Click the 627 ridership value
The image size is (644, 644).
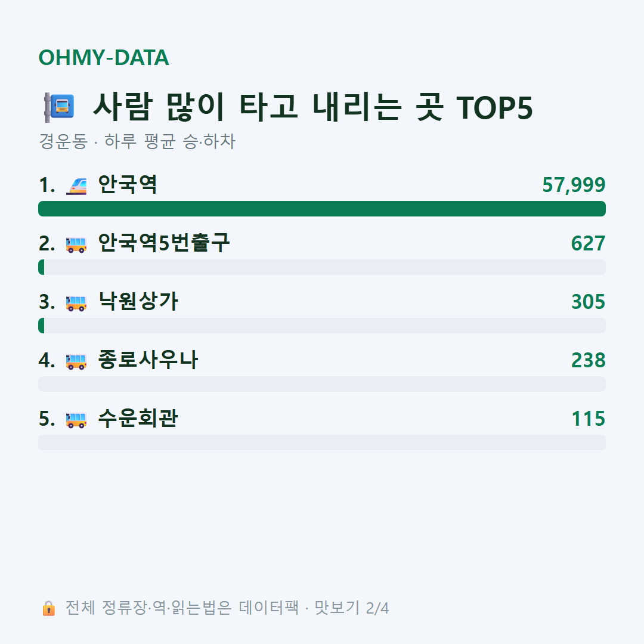click(588, 243)
